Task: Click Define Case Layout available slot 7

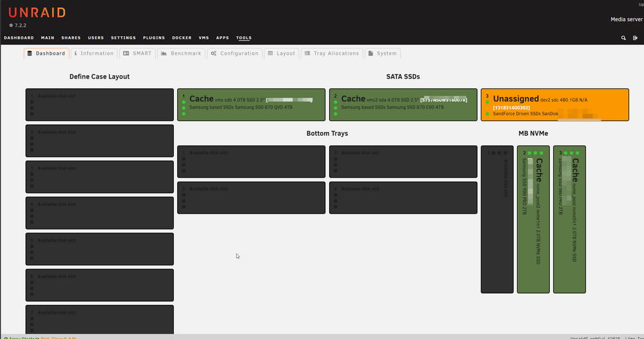Action: click(x=99, y=320)
